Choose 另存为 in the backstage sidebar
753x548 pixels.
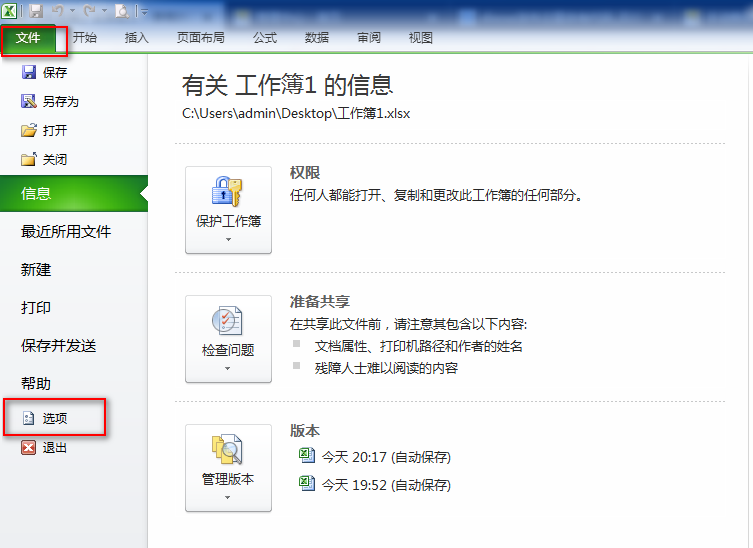[x=50, y=101]
